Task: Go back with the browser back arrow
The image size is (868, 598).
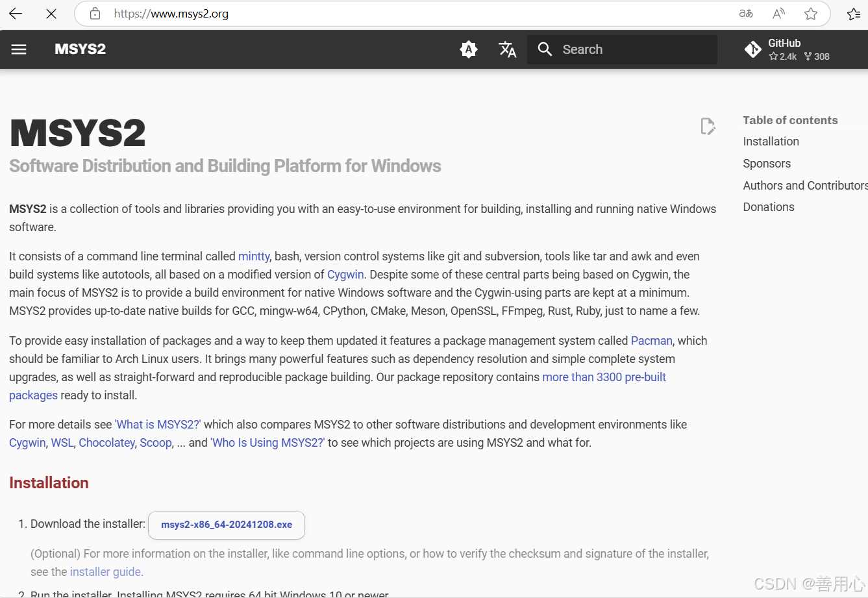Action: (x=16, y=14)
